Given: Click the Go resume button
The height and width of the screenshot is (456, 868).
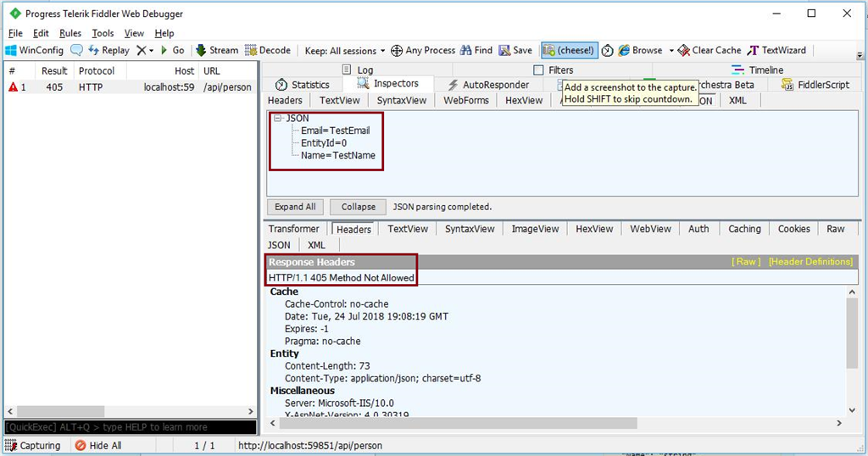Looking at the screenshot, I should 172,50.
